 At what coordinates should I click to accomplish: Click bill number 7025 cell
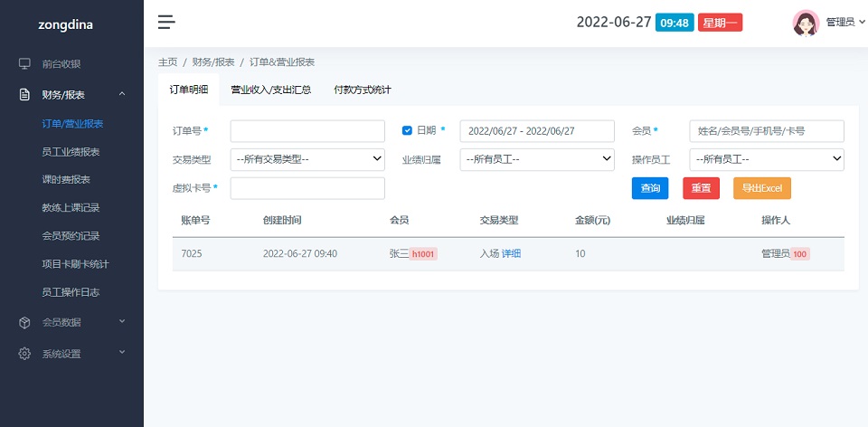192,254
